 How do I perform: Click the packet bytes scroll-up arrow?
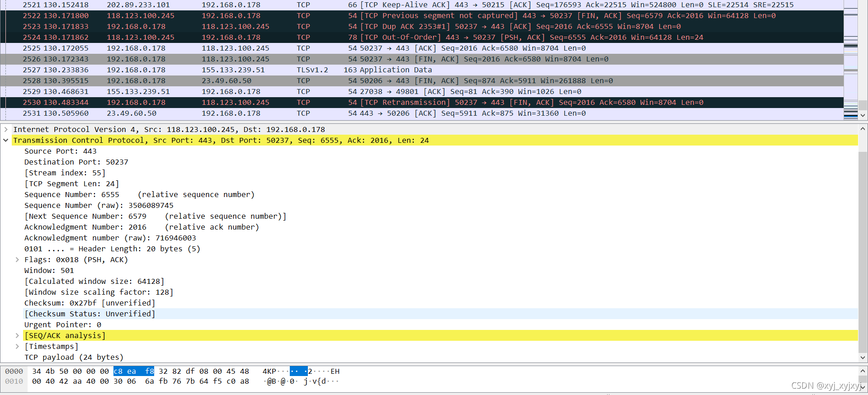tap(863, 371)
